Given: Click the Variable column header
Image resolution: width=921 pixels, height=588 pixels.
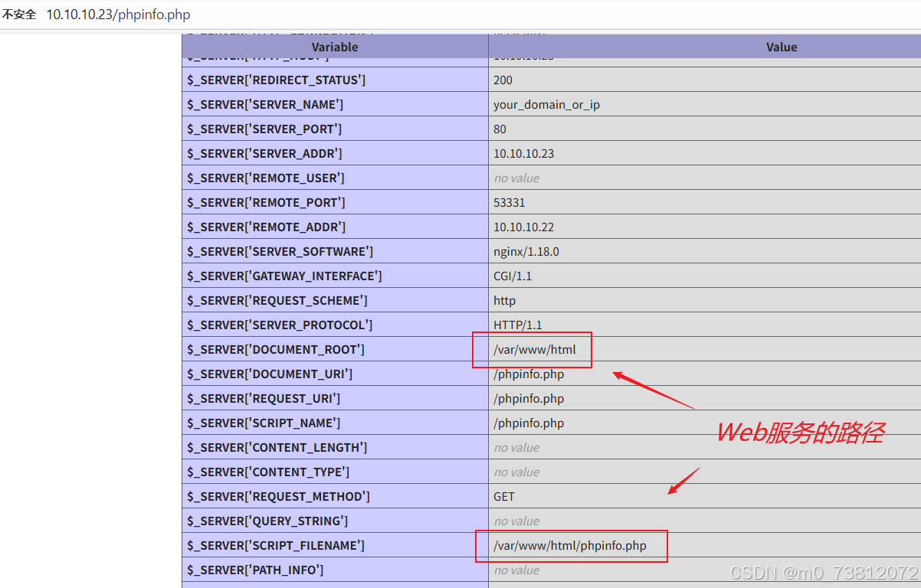Looking at the screenshot, I should coord(335,47).
